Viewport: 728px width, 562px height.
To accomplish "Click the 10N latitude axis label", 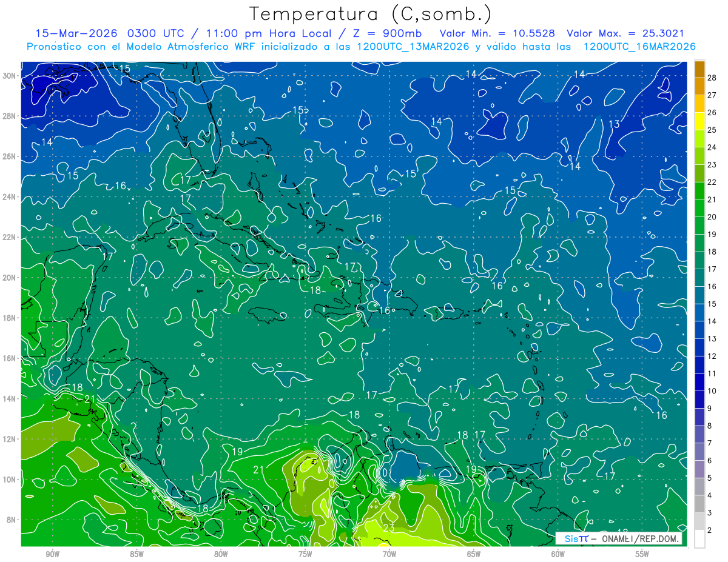I will 10,479.
